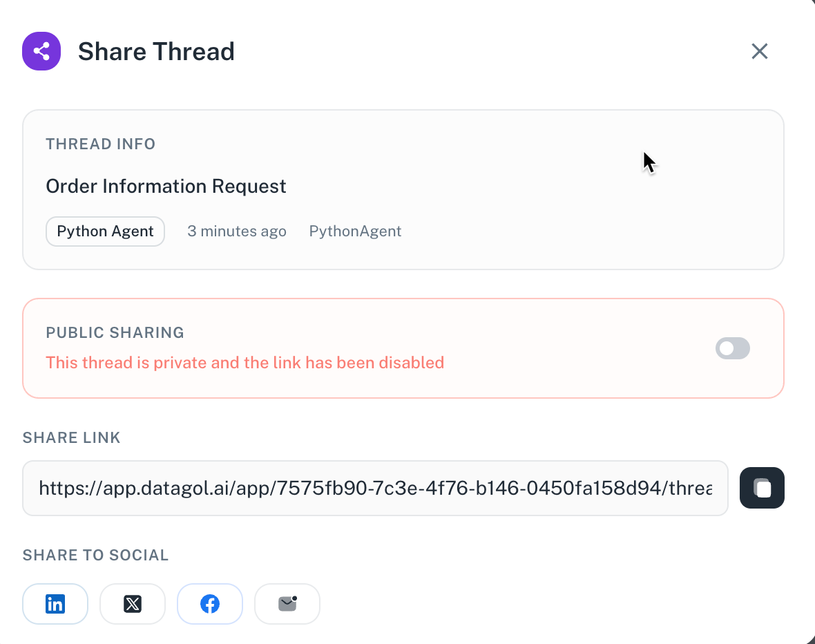The height and width of the screenshot is (644, 815).
Task: Click the Share Thread heading
Action: point(156,52)
